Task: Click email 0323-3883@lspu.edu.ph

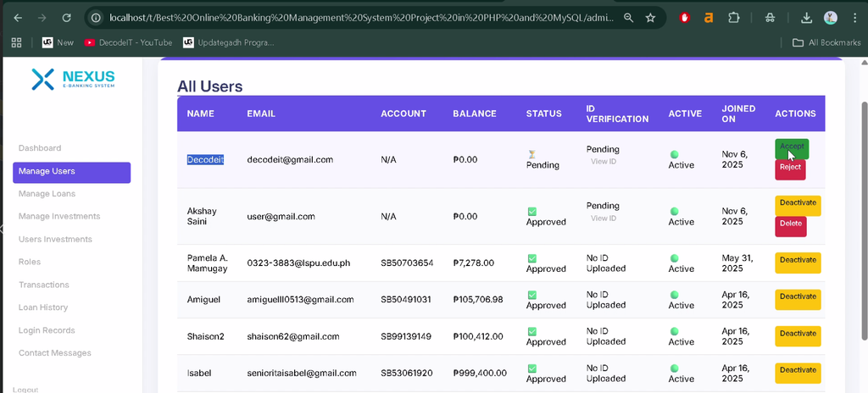Action: point(299,263)
